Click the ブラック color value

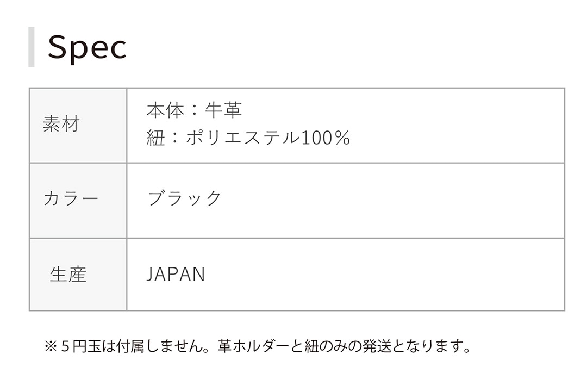(x=185, y=198)
